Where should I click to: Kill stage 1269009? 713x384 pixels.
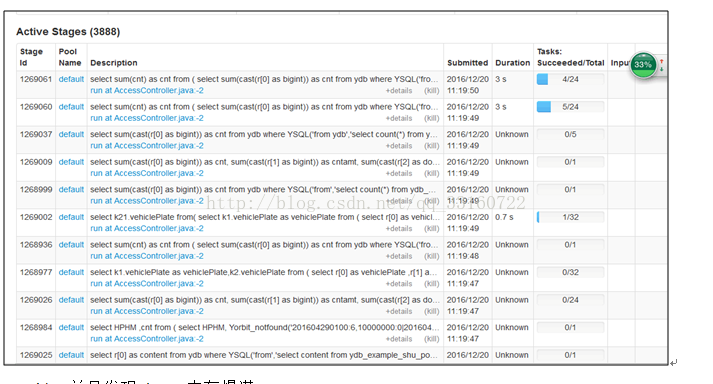click(x=432, y=173)
